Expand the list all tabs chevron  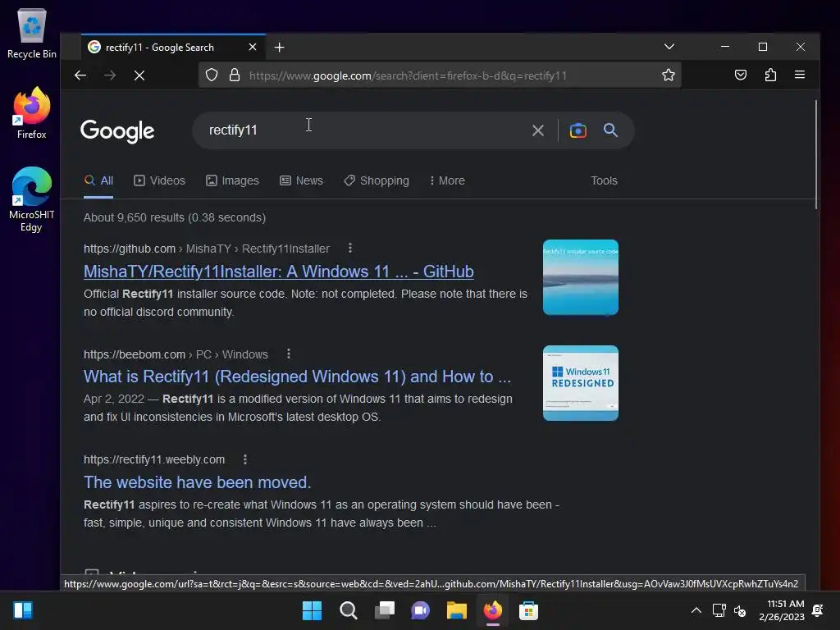(669, 47)
